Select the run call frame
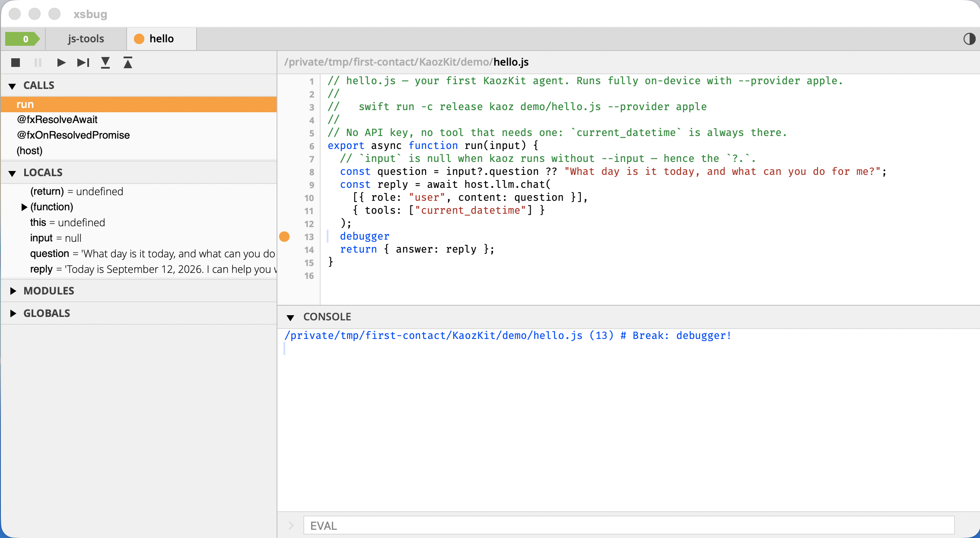The height and width of the screenshot is (538, 980). point(139,104)
